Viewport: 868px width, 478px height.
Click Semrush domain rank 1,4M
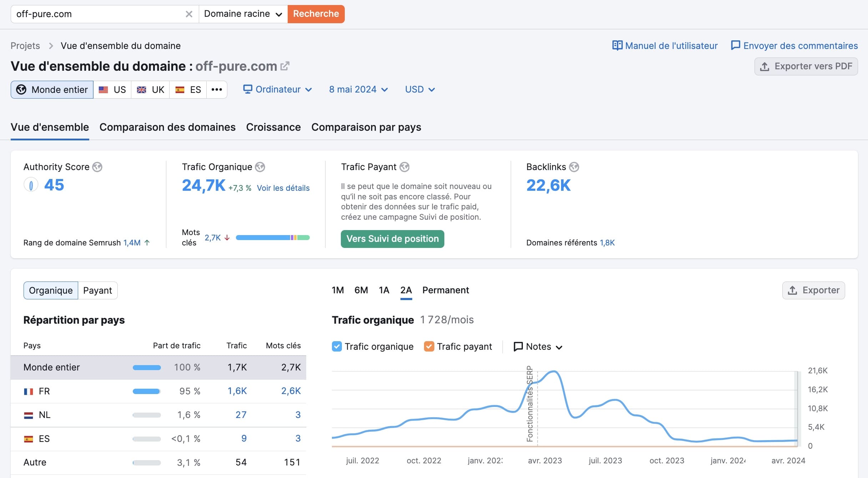(x=132, y=243)
